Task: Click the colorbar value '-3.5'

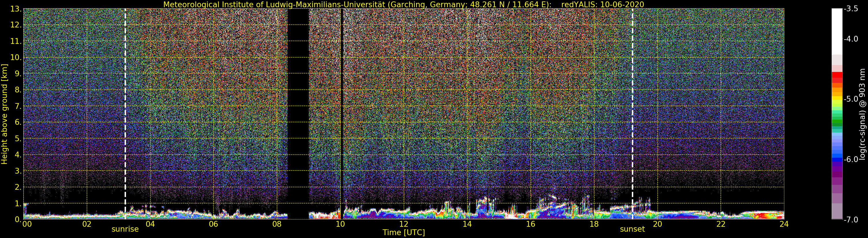Action: point(851,9)
